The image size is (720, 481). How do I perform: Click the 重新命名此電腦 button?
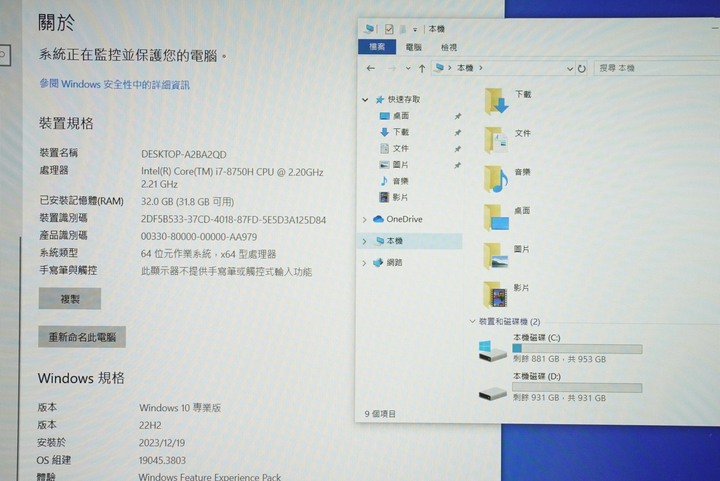(x=82, y=337)
